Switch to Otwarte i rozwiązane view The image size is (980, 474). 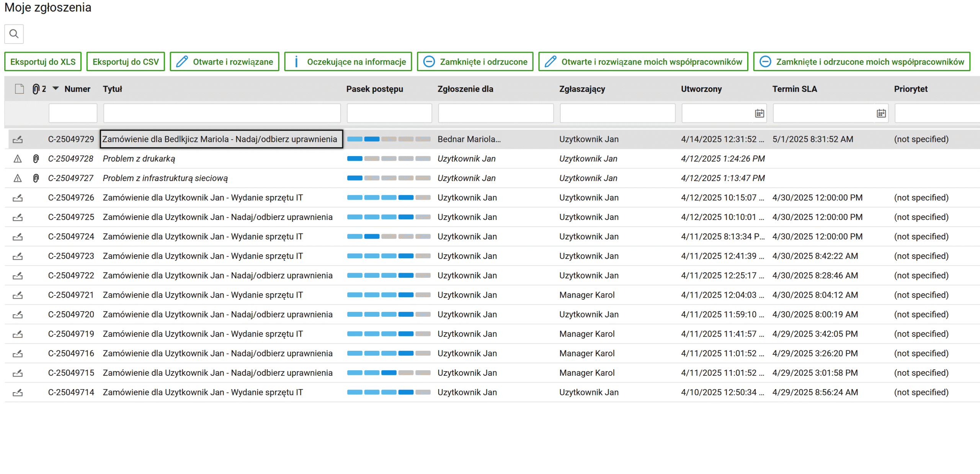pyautogui.click(x=224, y=62)
